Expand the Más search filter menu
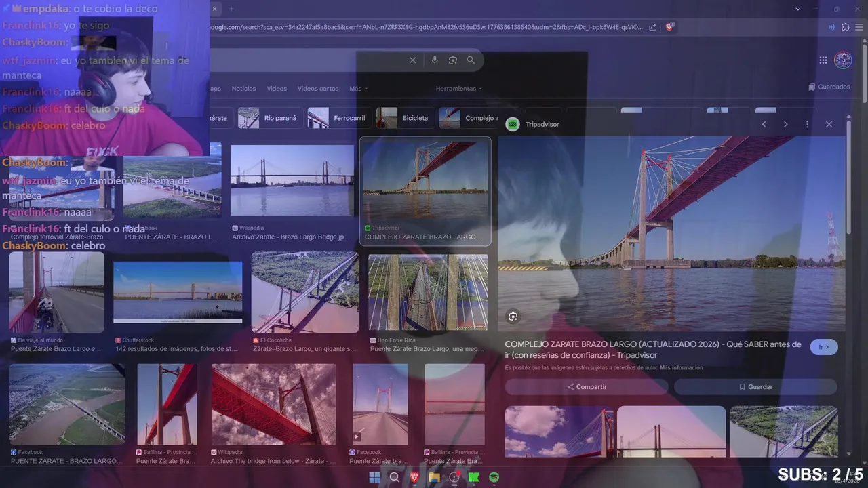868x488 pixels. click(358, 89)
